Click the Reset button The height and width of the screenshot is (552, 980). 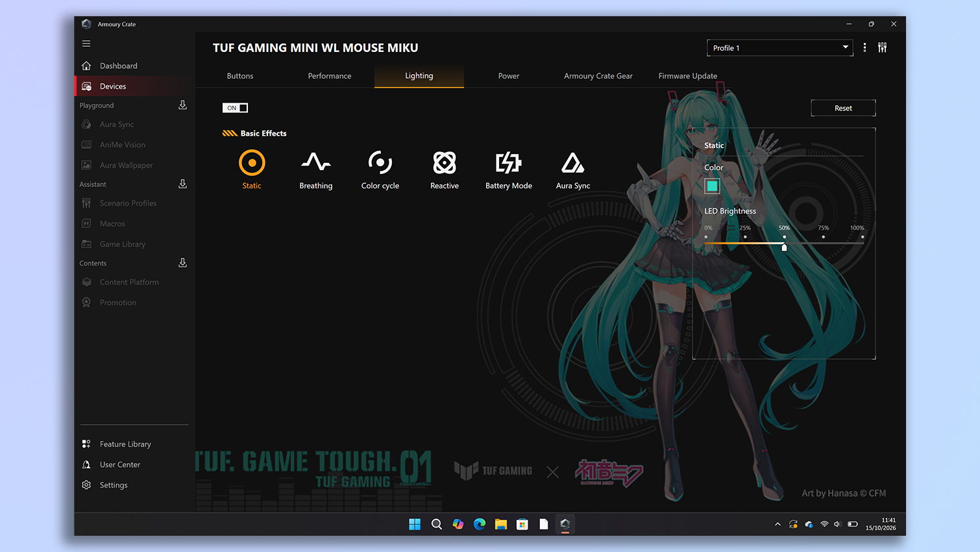(x=843, y=108)
